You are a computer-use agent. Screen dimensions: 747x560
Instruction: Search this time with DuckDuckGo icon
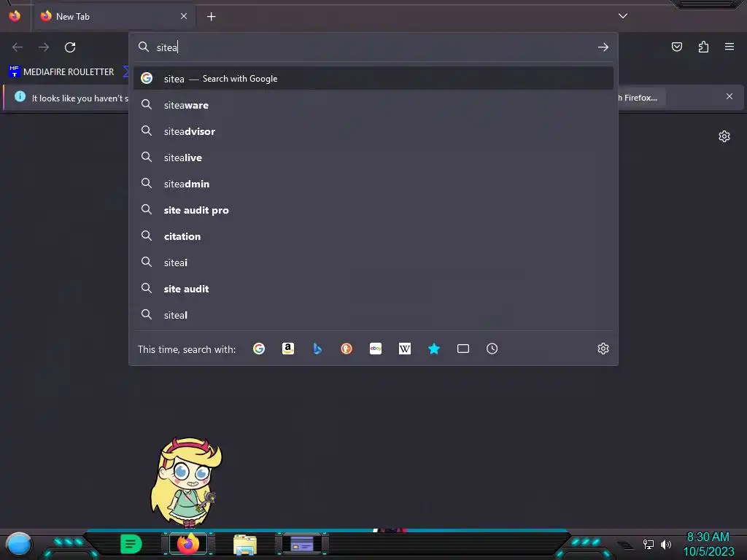[x=347, y=349]
